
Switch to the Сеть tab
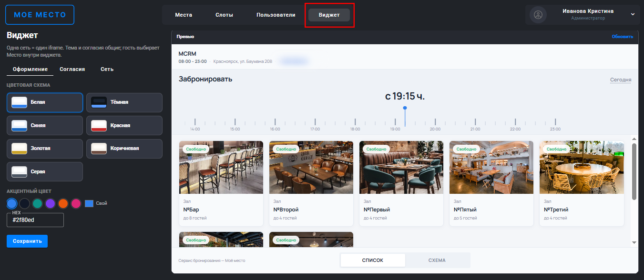pos(107,69)
